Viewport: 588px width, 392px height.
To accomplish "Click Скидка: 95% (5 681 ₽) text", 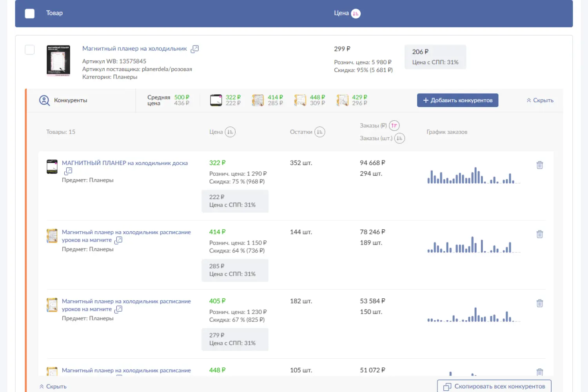I will [x=363, y=70].
